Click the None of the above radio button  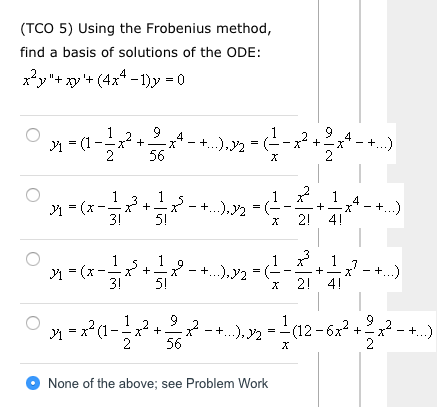[x=33, y=383]
